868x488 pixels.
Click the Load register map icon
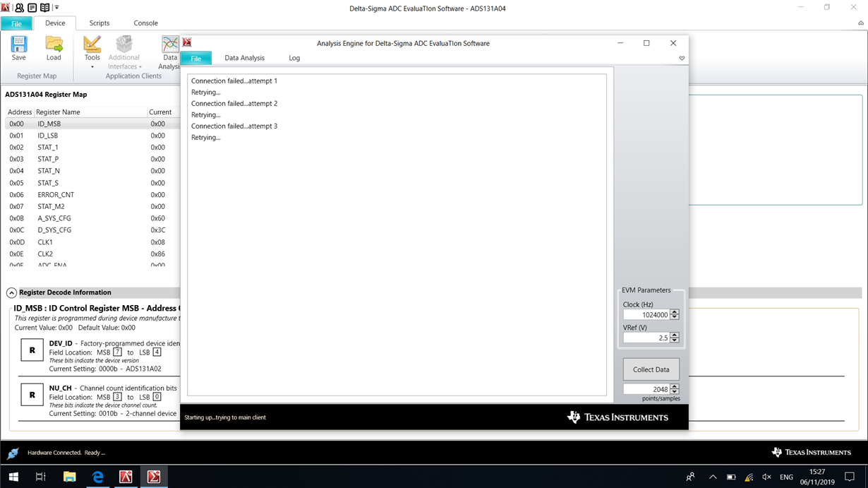click(x=54, y=44)
